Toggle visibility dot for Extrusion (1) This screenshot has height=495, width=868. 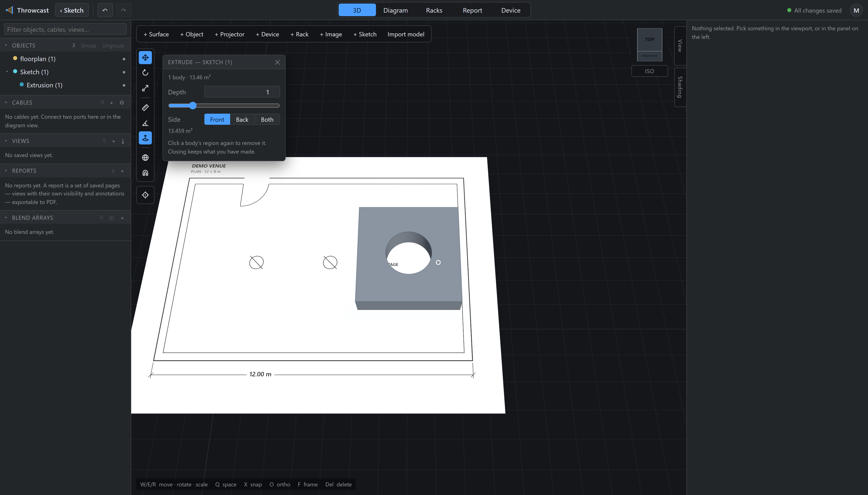[124, 85]
